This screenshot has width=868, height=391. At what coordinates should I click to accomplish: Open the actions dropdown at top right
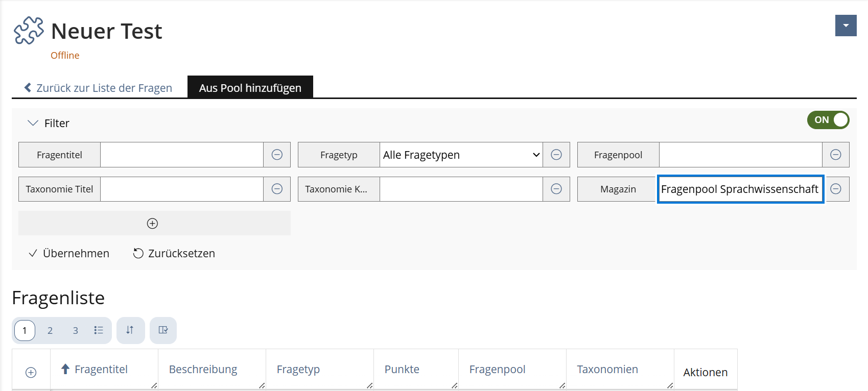tap(846, 26)
